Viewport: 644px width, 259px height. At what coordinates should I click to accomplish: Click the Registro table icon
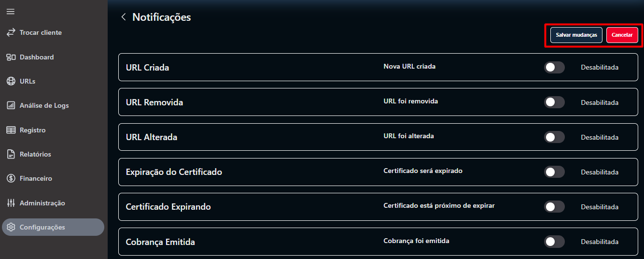(x=11, y=130)
